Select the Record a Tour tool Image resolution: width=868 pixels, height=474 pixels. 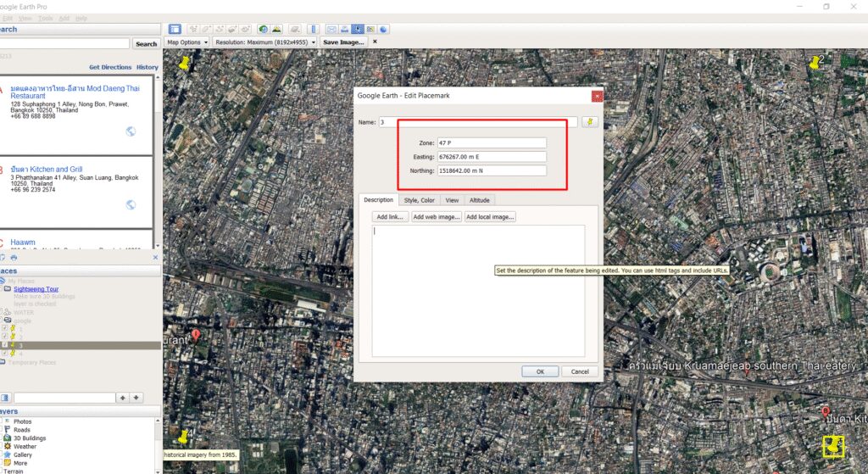coord(246,29)
